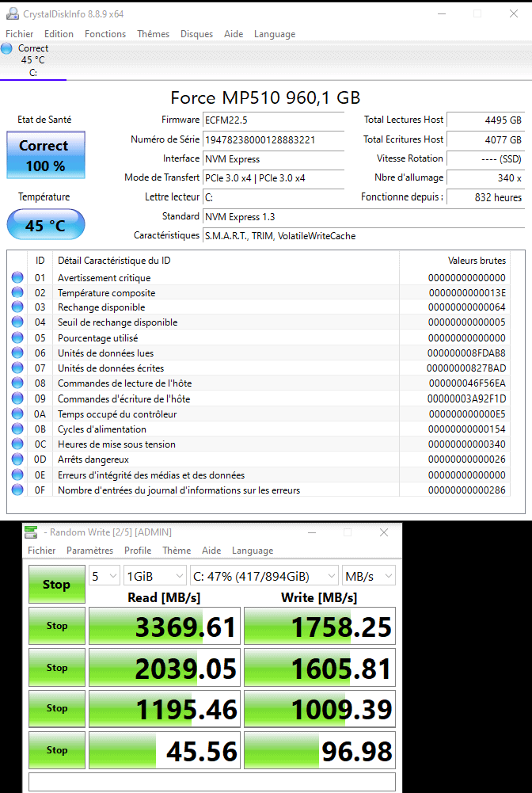
Task: Click the Interface field NVM Express
Action: 273,158
